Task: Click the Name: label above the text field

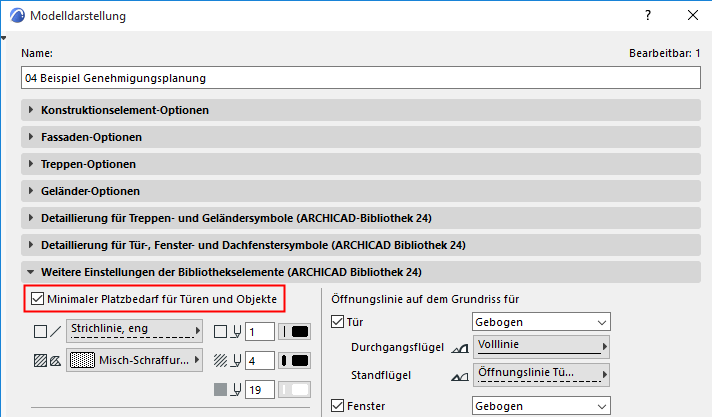Action: click(x=37, y=53)
